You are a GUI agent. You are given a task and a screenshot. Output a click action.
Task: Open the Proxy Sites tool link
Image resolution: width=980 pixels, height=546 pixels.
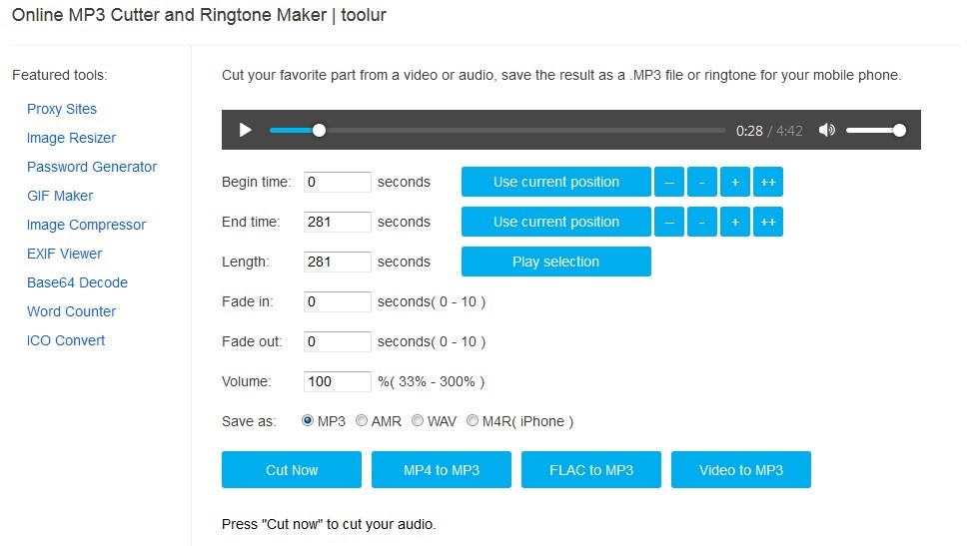click(x=62, y=109)
